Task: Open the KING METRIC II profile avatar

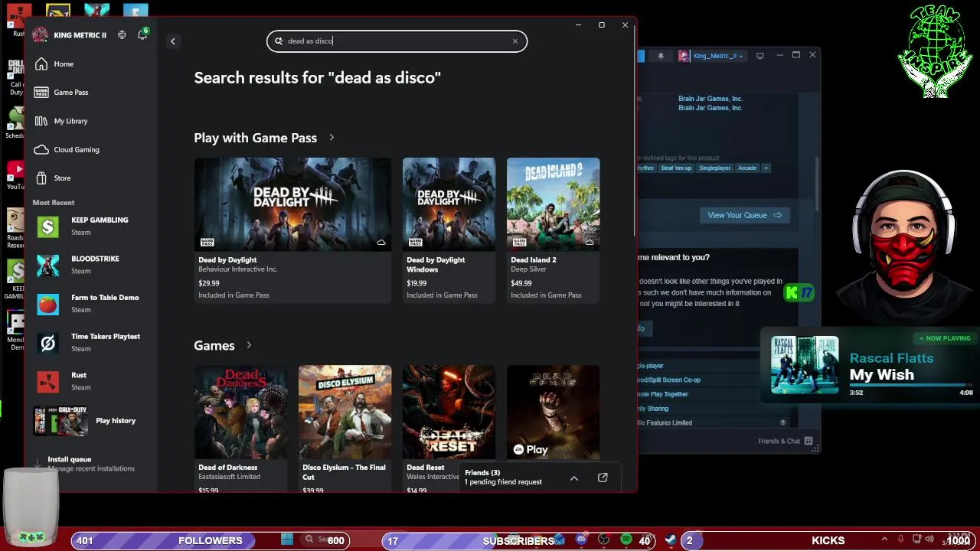Action: (x=41, y=34)
